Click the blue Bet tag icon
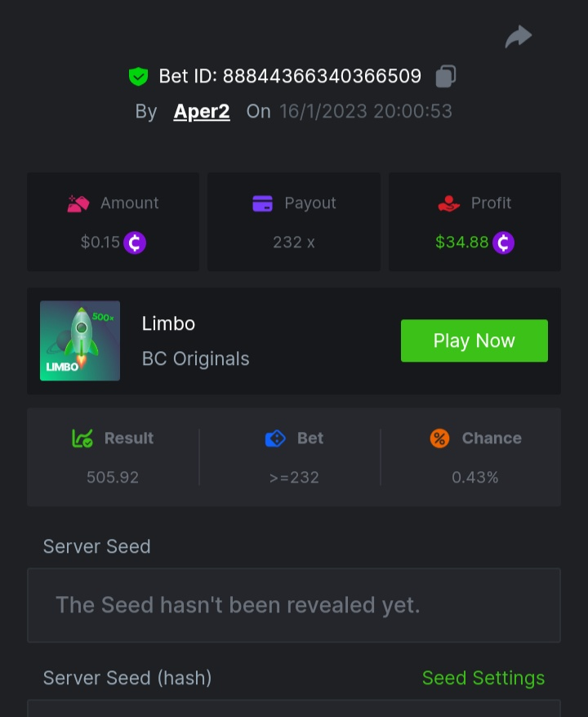The width and height of the screenshot is (588, 717). tap(276, 439)
